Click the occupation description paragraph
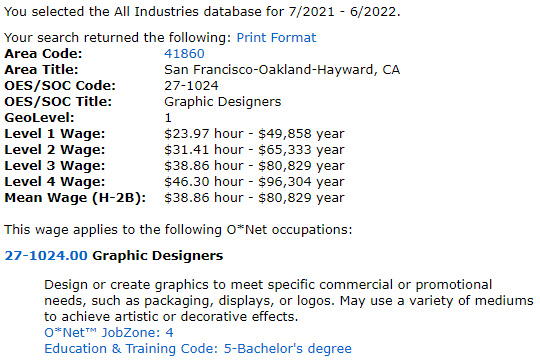Screen dimensions: 540x361 click(289, 300)
